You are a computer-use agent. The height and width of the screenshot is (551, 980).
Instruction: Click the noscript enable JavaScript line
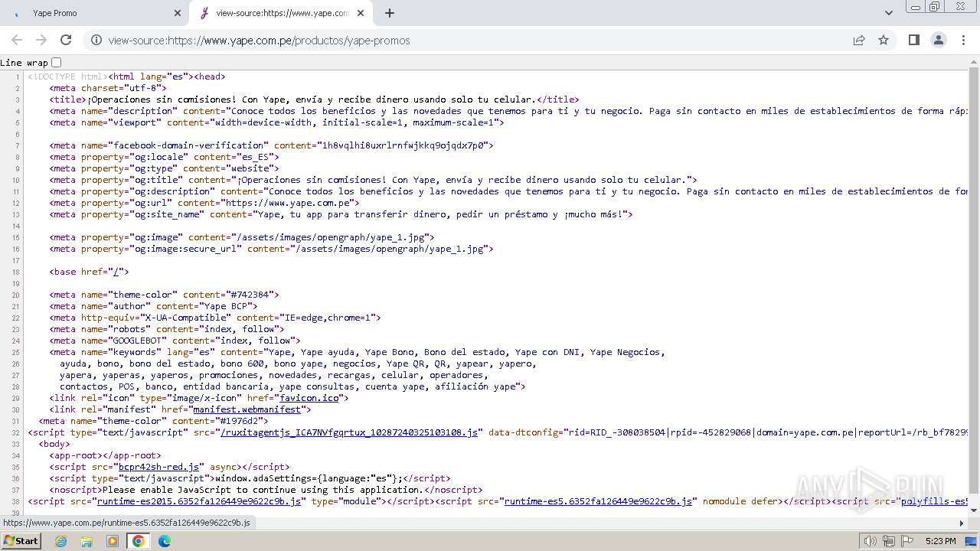point(266,490)
